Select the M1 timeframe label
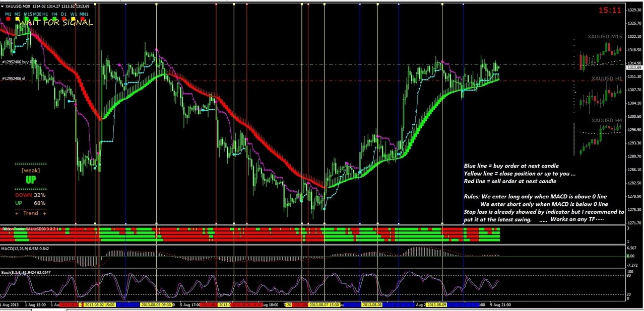 [x=8, y=14]
